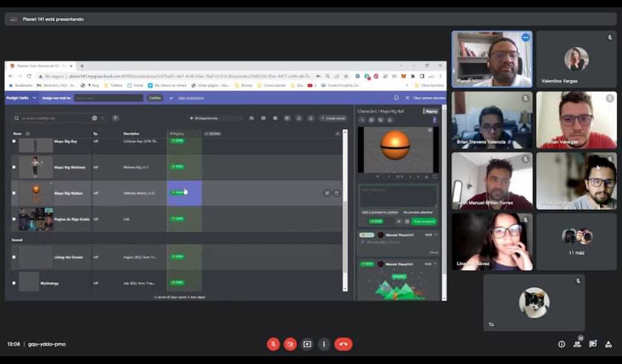The width and height of the screenshot is (622, 364).
Task: Open the Meet activities icon
Action: tap(609, 344)
